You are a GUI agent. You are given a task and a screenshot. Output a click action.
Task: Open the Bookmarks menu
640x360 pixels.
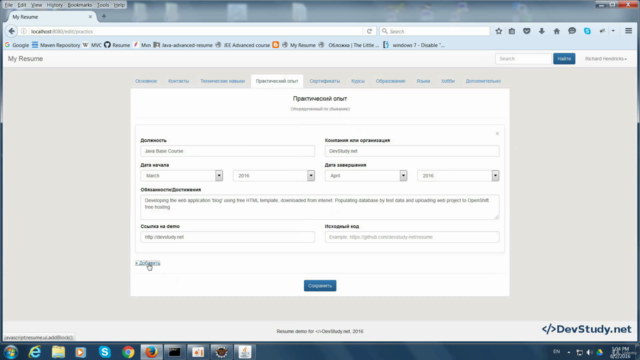pyautogui.click(x=80, y=5)
